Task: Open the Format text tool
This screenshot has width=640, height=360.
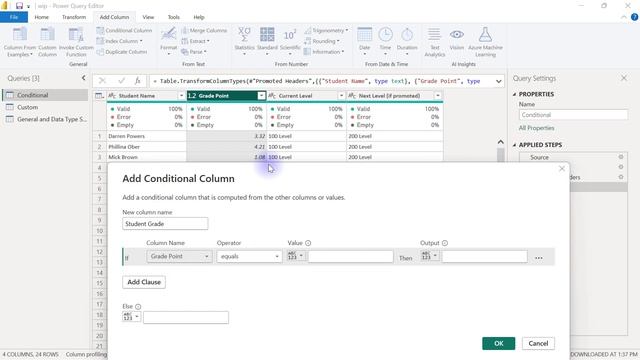Action: 168,42
